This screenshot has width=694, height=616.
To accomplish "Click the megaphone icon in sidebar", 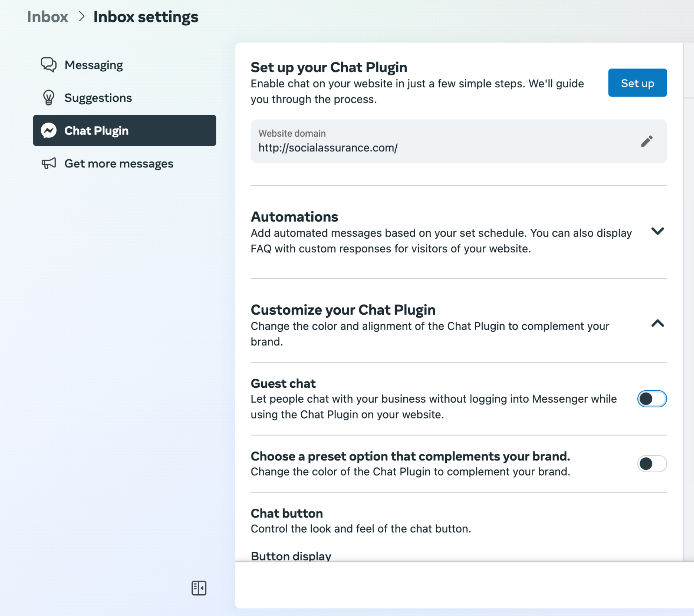I will click(x=49, y=164).
